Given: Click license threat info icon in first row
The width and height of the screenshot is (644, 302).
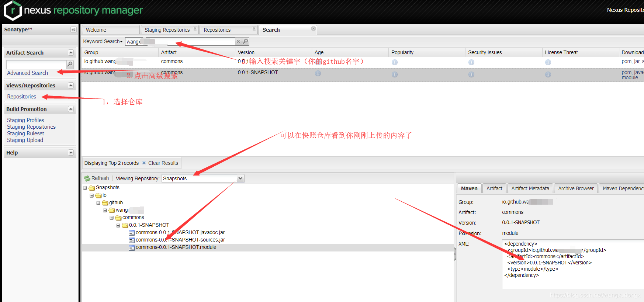Looking at the screenshot, I should [548, 62].
